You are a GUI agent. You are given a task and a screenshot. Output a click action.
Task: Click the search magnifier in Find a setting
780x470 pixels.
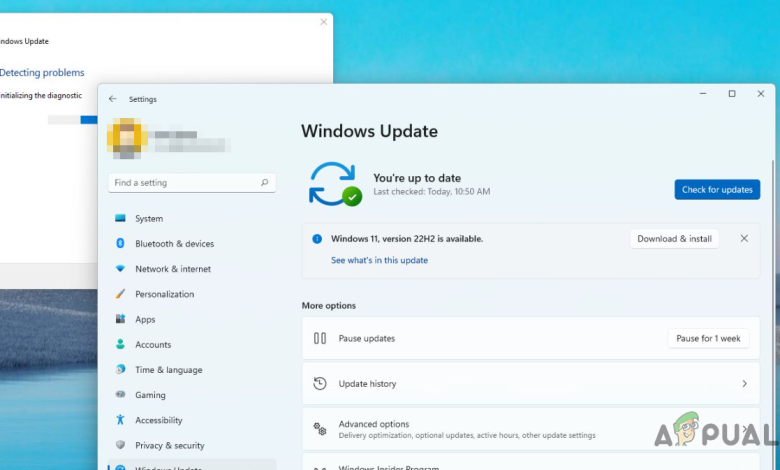pyautogui.click(x=265, y=183)
